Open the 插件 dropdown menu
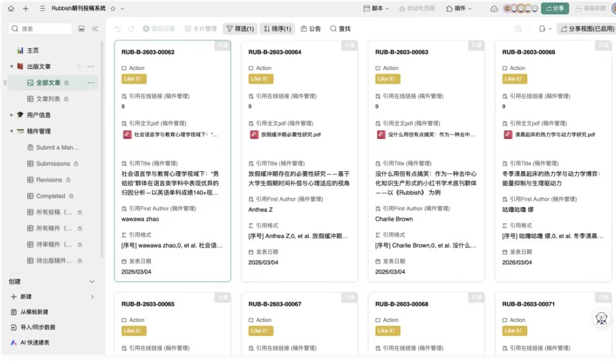Image resolution: width=616 pixels, height=364 pixels. [x=458, y=8]
